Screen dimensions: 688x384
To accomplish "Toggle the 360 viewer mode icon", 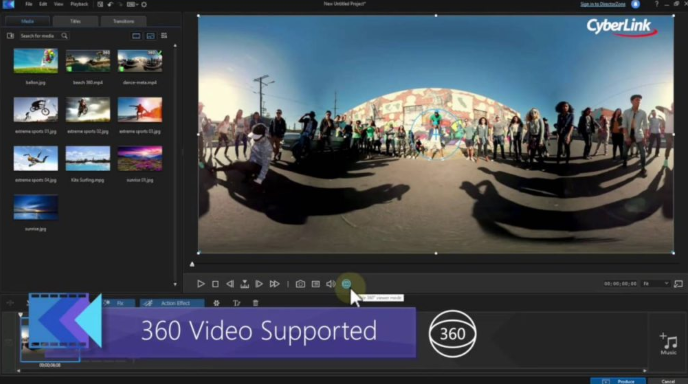I will tap(346, 284).
